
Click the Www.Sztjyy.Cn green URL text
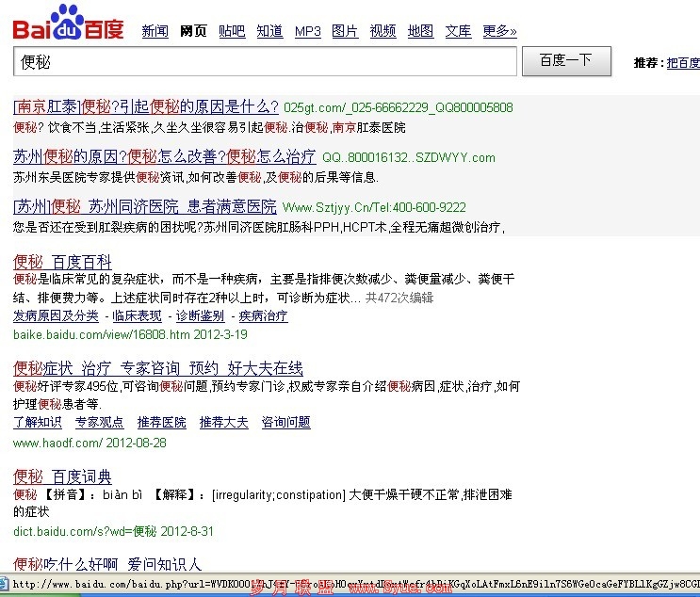point(374,207)
